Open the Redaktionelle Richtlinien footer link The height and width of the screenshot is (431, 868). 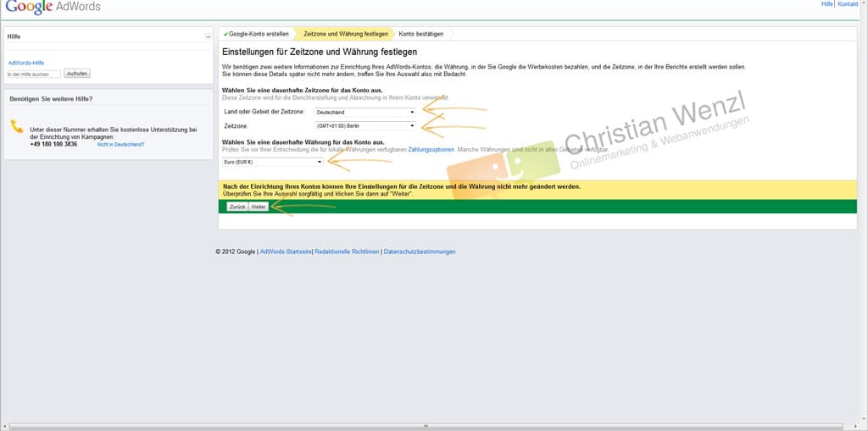[347, 251]
